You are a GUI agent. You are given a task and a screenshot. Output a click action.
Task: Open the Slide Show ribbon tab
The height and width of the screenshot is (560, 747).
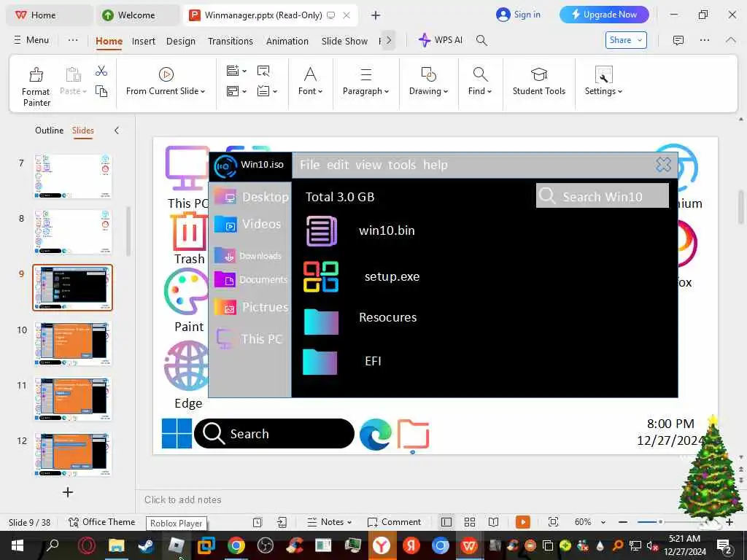pyautogui.click(x=344, y=41)
